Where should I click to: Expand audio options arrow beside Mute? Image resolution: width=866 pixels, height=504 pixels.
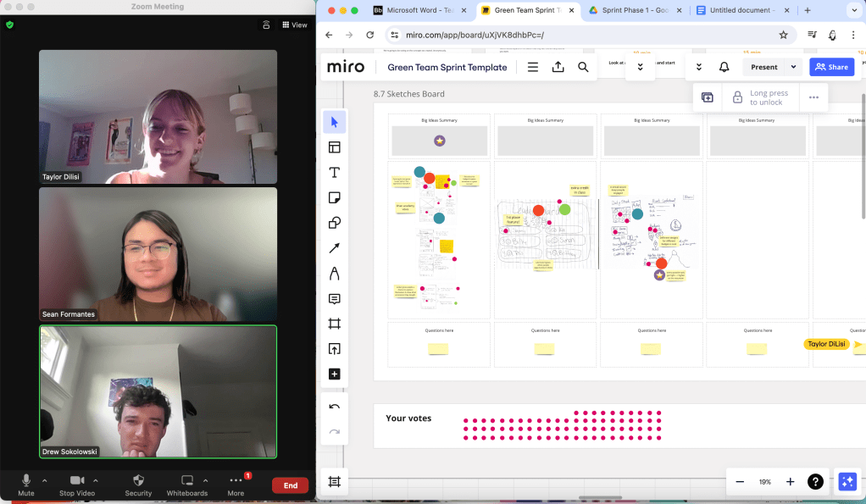tap(44, 480)
